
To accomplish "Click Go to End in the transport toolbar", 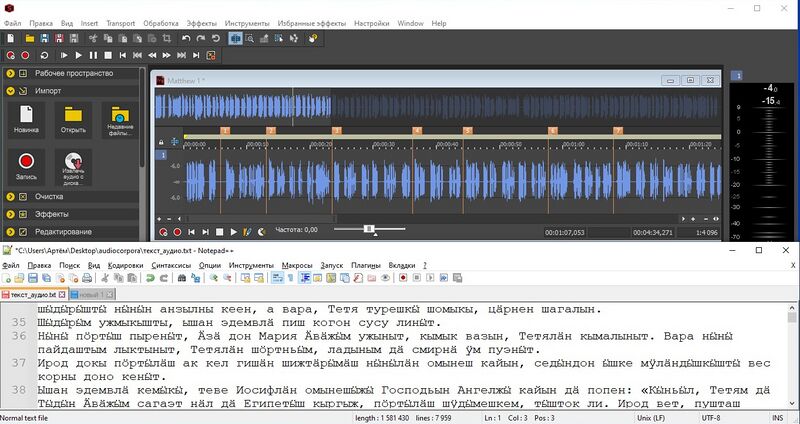I will pyautogui.click(x=196, y=55).
